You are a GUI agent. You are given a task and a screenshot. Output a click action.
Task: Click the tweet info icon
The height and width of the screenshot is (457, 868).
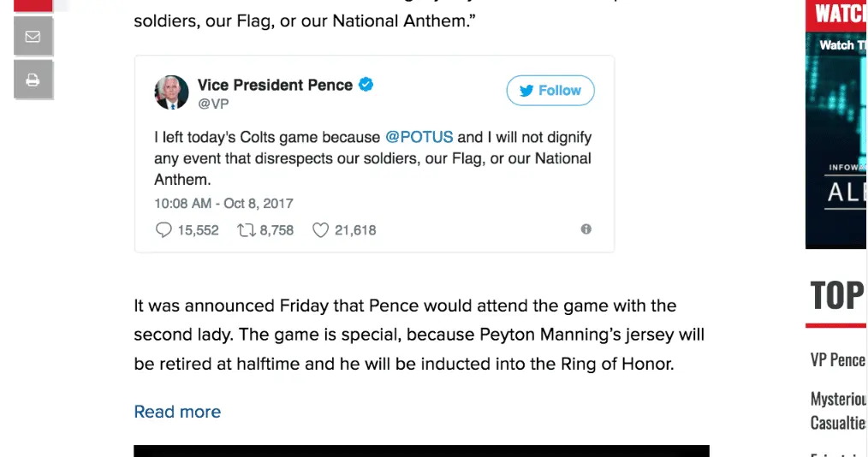click(x=586, y=229)
